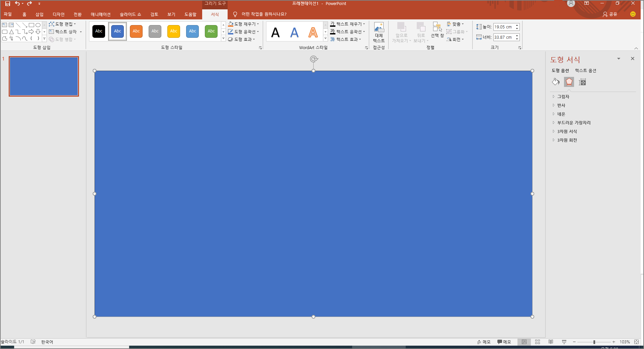
Task: Open the 도형 스타일 group dialog launcher
Action: tap(260, 48)
